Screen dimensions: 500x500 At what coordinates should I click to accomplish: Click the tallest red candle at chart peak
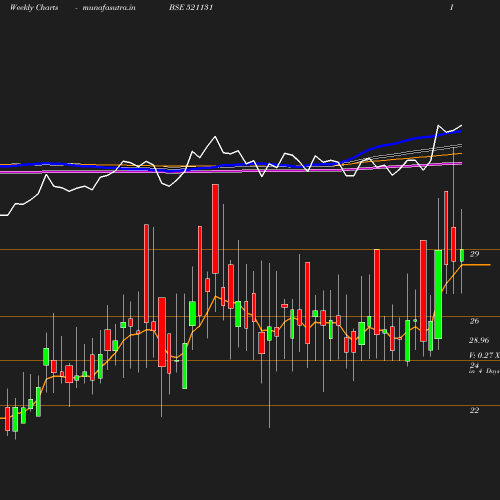click(215, 229)
